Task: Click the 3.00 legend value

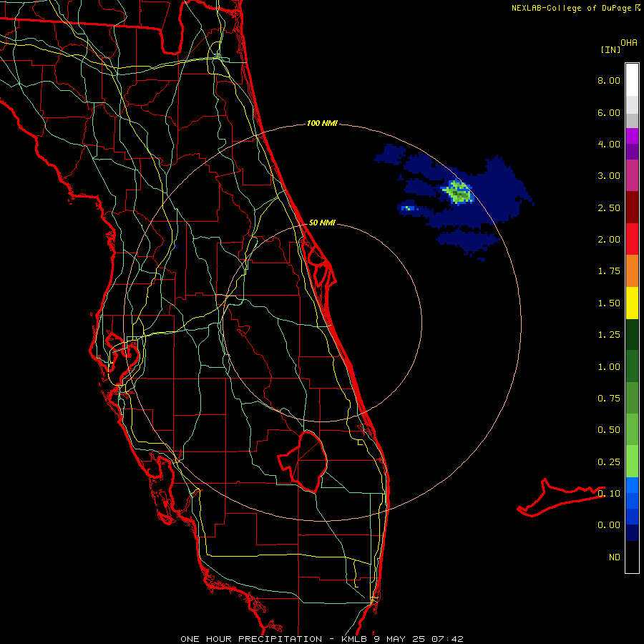Action: (609, 176)
